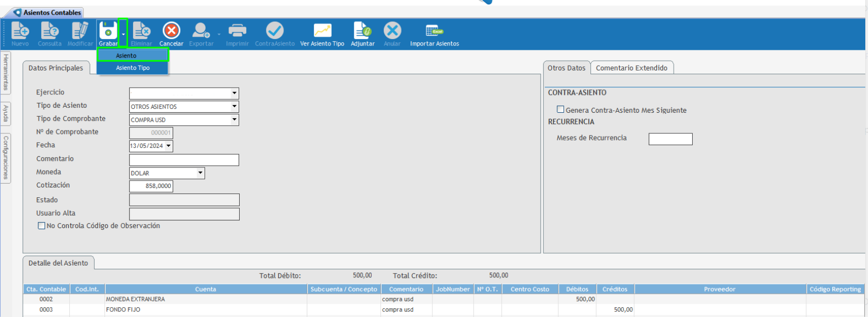The image size is (868, 317).
Task: Click the Eliminar toolbar icon
Action: point(141,30)
